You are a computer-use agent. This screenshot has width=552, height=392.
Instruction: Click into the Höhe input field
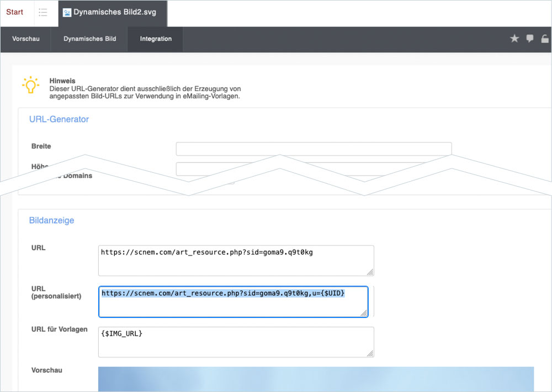click(314, 168)
